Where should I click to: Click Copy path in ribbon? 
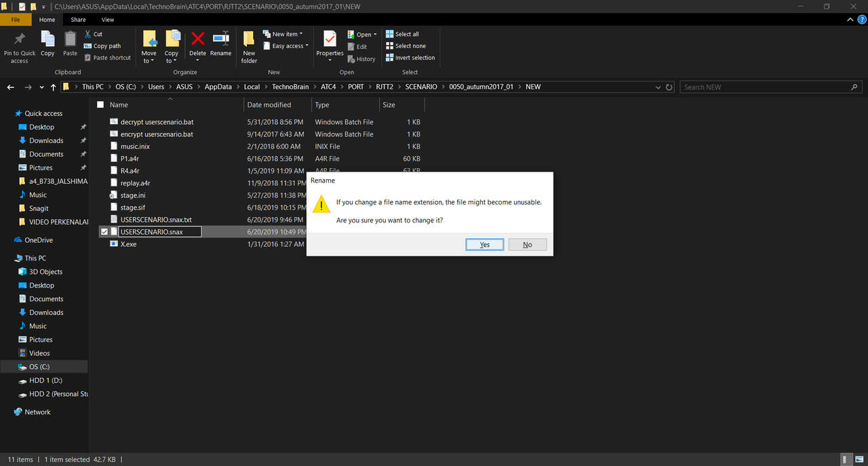tap(102, 46)
